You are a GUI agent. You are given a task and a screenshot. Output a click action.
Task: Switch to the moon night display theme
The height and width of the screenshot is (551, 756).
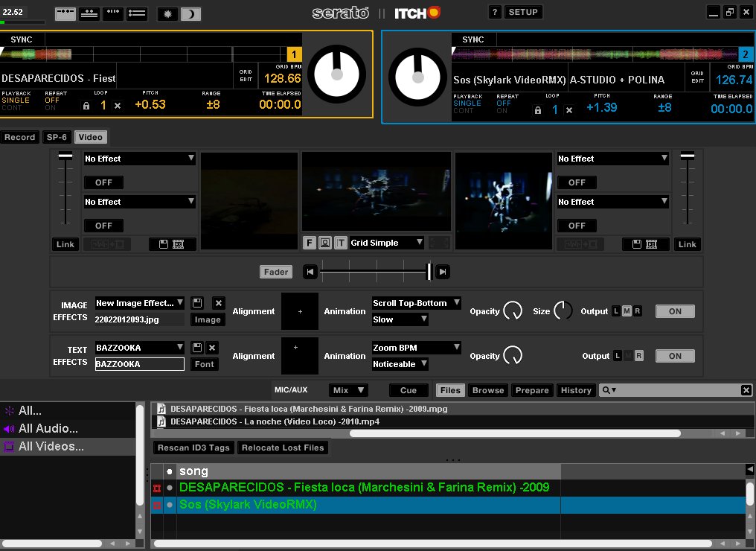pos(191,13)
